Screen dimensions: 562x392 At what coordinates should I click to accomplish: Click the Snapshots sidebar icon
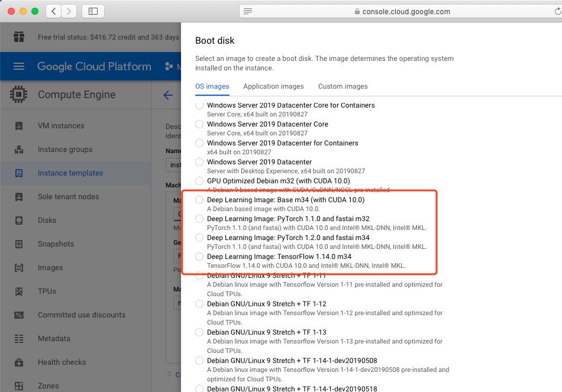[x=19, y=244]
